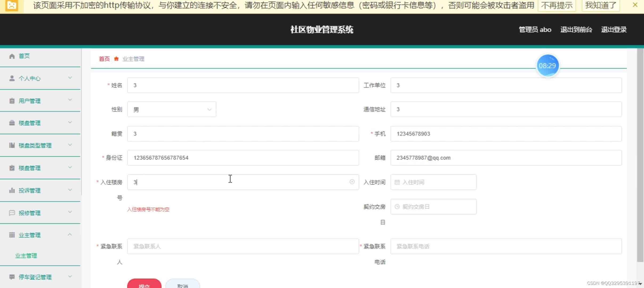This screenshot has width=644, height=288.
Task: Click the briefcase icon for first 楼盘管理
Action: point(12,123)
